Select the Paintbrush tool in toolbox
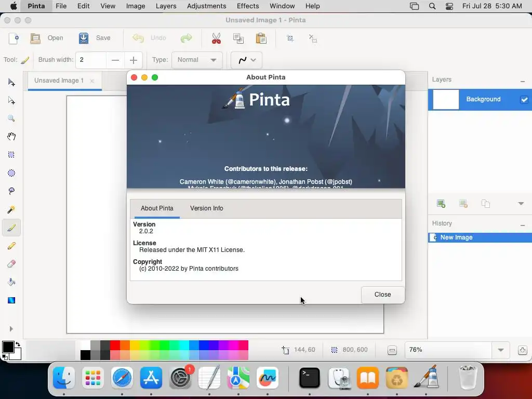 [x=11, y=228]
